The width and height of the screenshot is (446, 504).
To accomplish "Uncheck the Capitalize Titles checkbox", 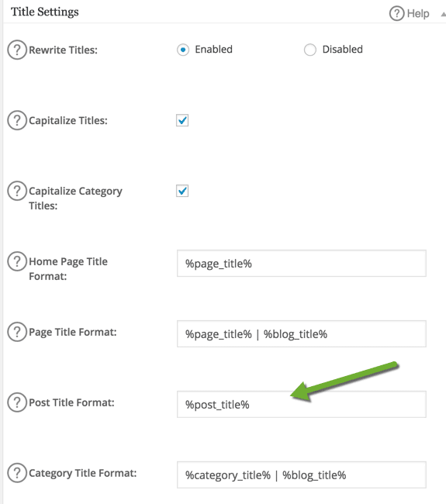I will [182, 120].
